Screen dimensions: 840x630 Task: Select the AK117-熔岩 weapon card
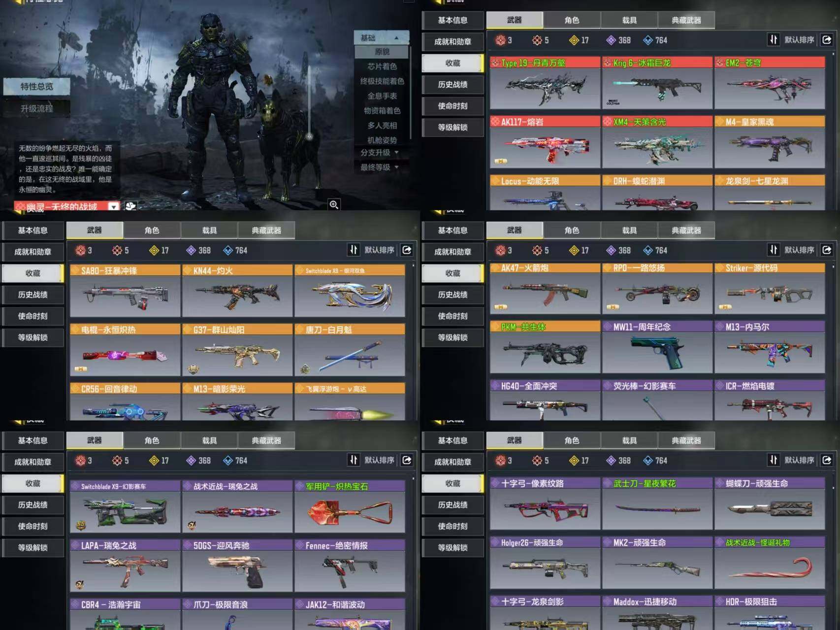pos(545,142)
